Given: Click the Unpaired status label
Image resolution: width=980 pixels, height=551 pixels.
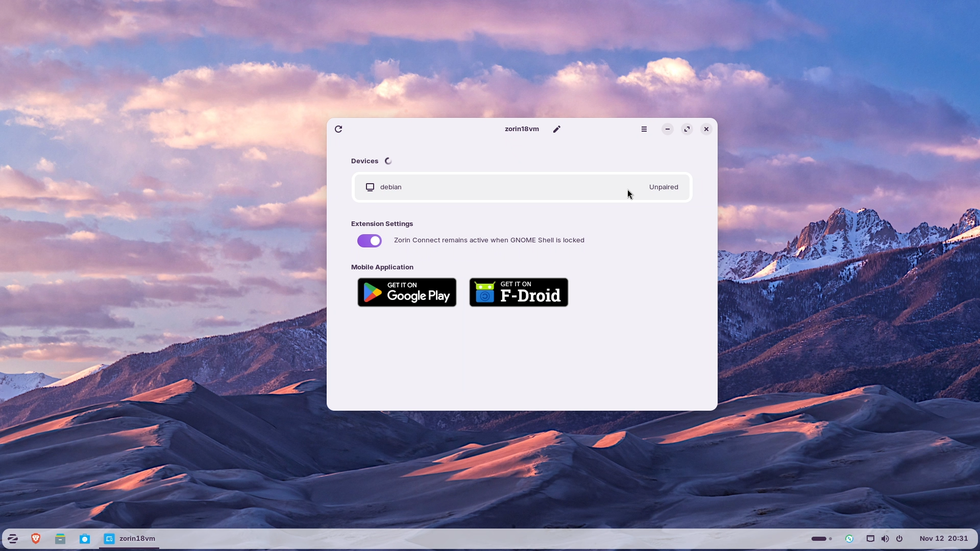Looking at the screenshot, I should coord(663,187).
